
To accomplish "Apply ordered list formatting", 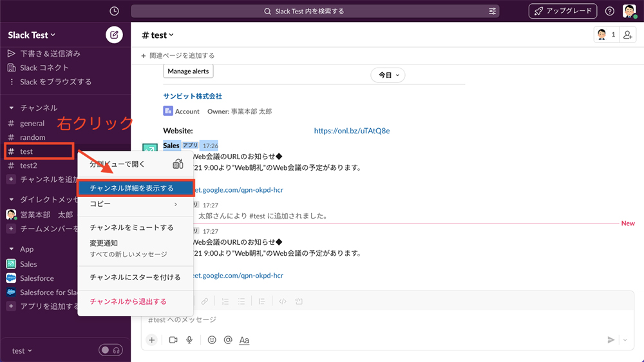I will tap(225, 301).
